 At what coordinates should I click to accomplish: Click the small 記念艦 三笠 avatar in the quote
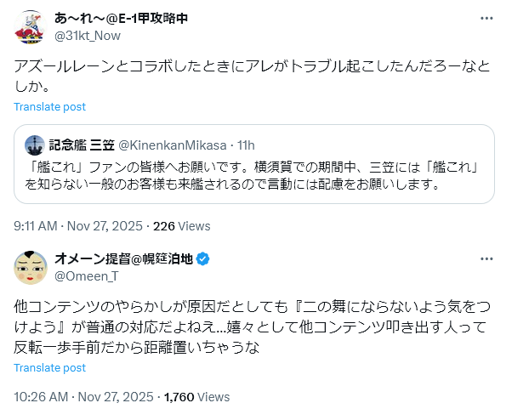point(35,145)
